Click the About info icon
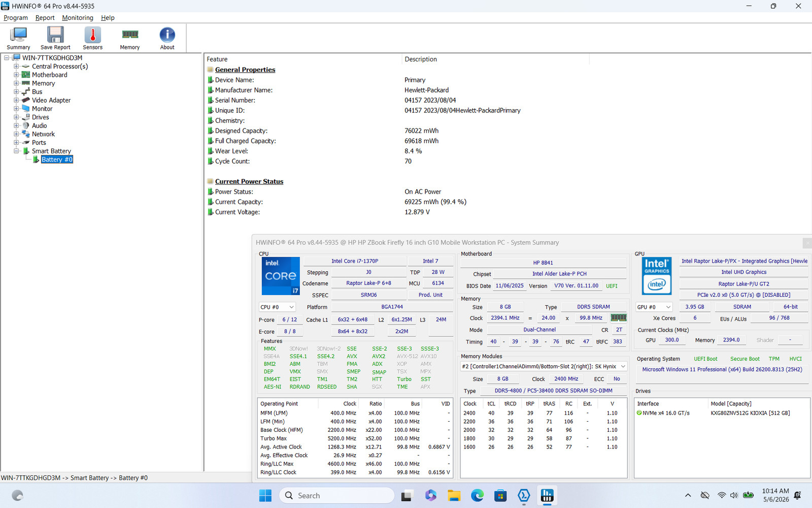Image resolution: width=812 pixels, height=508 pixels. [167, 38]
